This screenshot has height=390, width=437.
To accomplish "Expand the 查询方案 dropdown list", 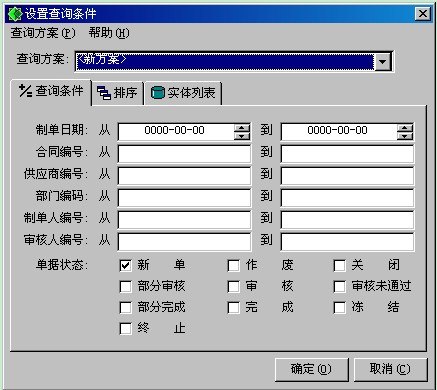I will 383,62.
